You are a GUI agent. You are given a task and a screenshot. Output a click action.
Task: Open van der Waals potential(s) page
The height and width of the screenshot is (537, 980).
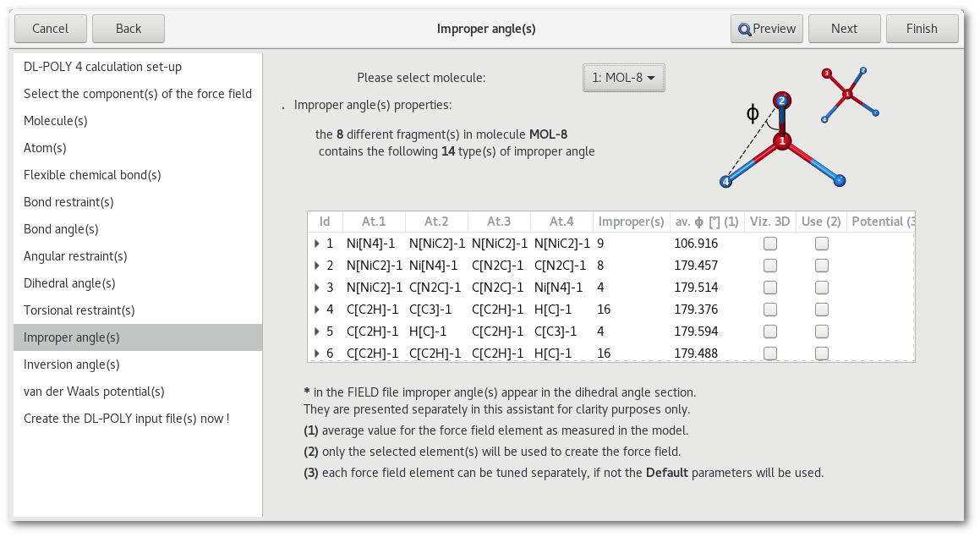(94, 392)
